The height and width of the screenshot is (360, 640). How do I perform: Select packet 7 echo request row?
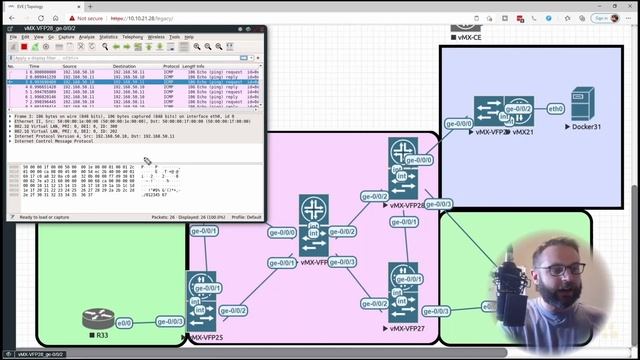(133, 102)
